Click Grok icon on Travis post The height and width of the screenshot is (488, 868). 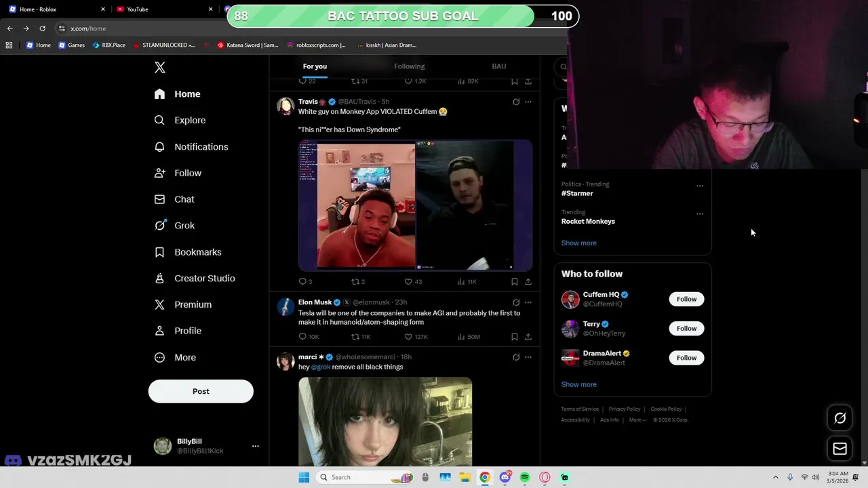[516, 102]
